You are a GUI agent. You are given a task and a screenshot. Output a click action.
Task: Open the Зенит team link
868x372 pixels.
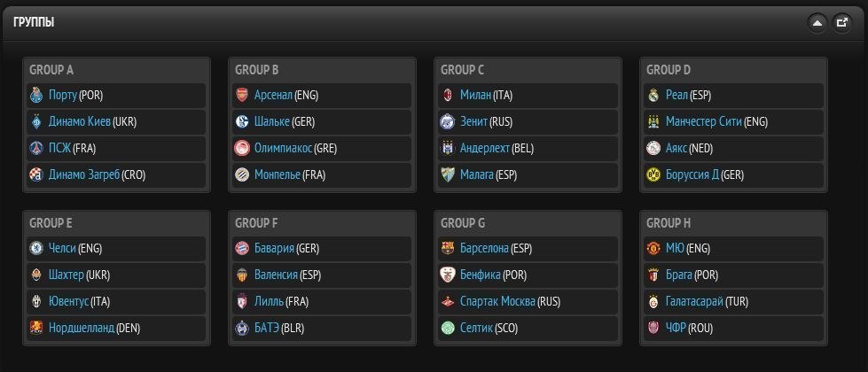(x=480, y=122)
